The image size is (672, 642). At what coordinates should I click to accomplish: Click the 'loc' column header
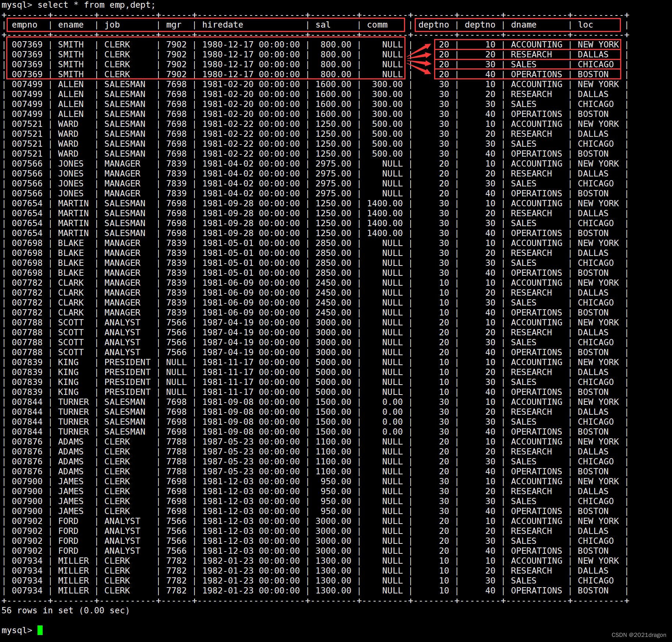tap(586, 25)
